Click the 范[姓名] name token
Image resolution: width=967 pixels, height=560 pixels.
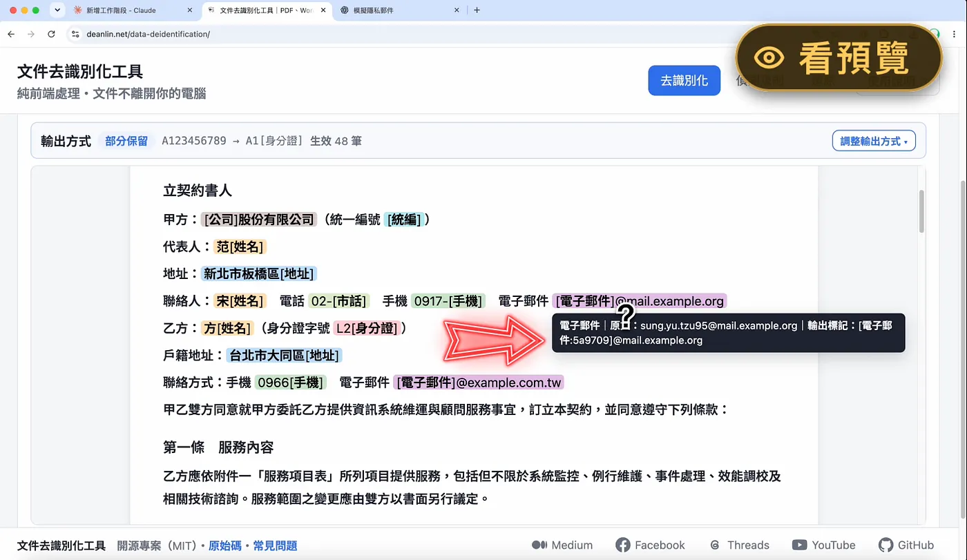(x=240, y=247)
